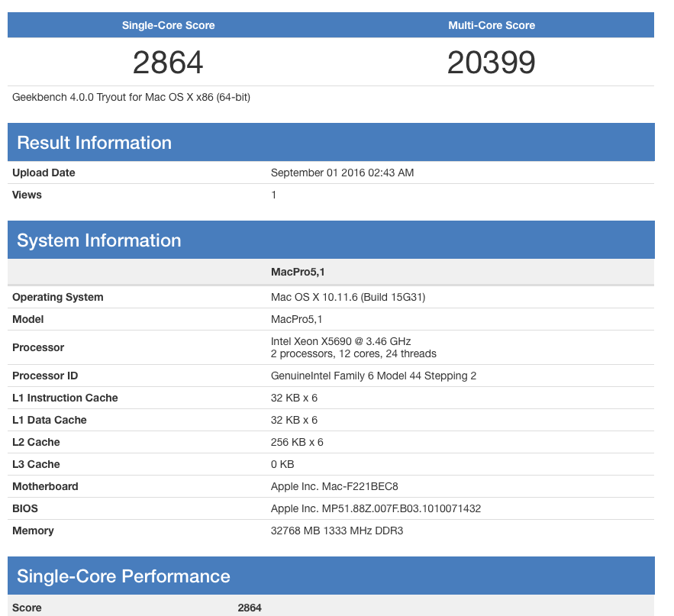Click the BIOS label
Screen dimensions: 674x616
tap(25, 508)
